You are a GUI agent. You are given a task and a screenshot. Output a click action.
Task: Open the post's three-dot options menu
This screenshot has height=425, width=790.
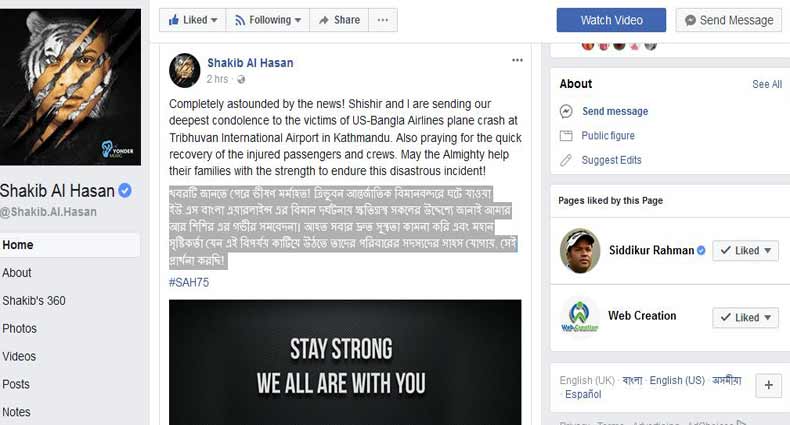517,60
